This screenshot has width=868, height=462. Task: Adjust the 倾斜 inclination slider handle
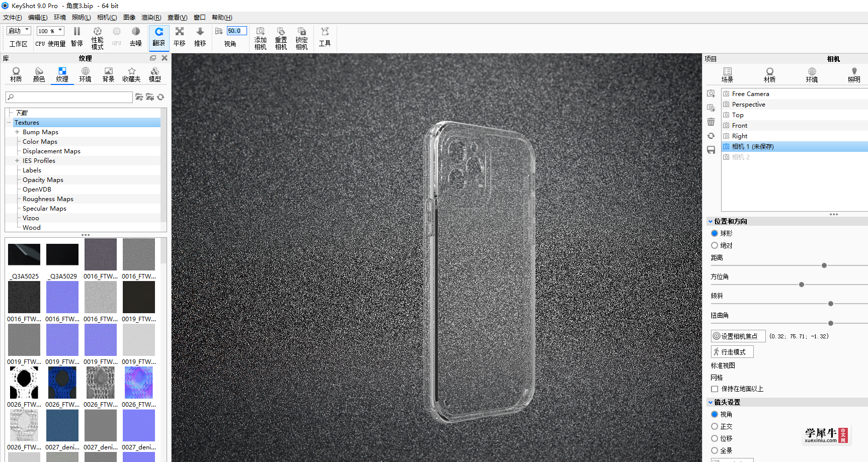831,304
